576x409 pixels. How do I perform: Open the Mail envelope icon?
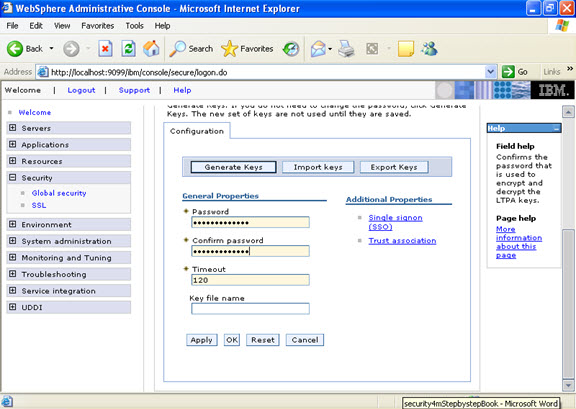[318, 49]
